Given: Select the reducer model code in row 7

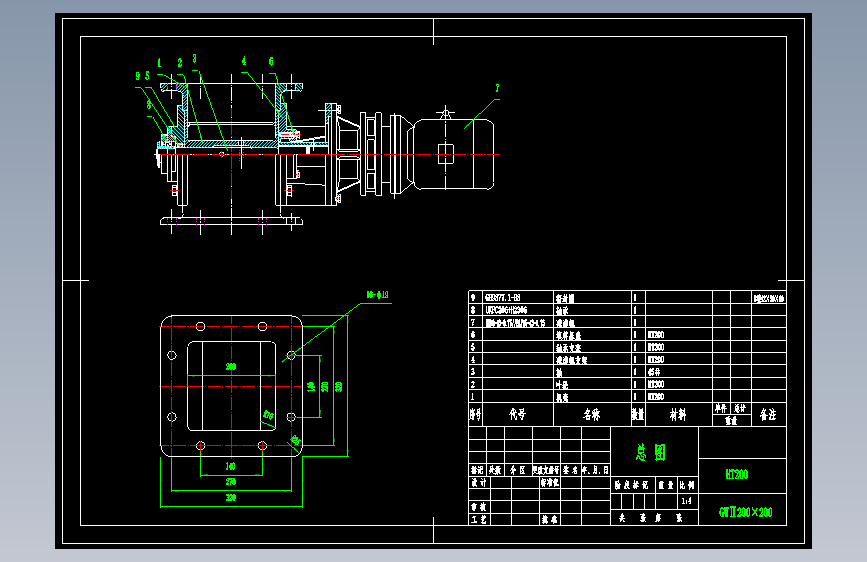Looking at the screenshot, I should coord(515,322).
